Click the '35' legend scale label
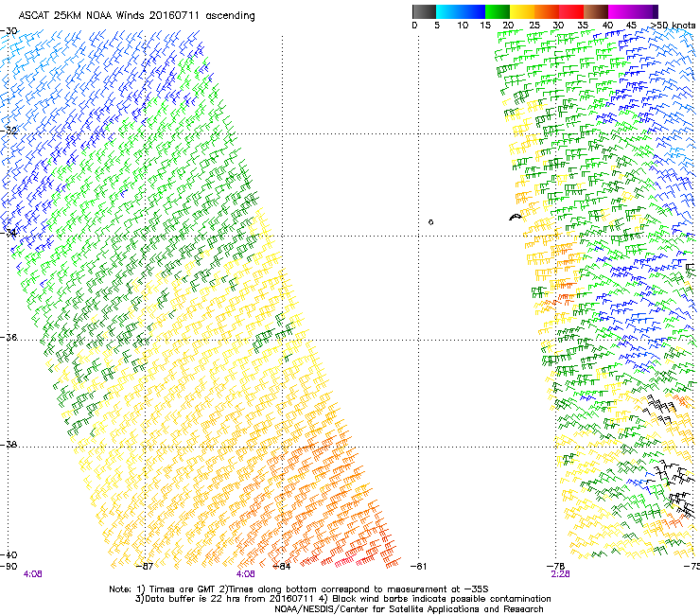 (x=582, y=26)
